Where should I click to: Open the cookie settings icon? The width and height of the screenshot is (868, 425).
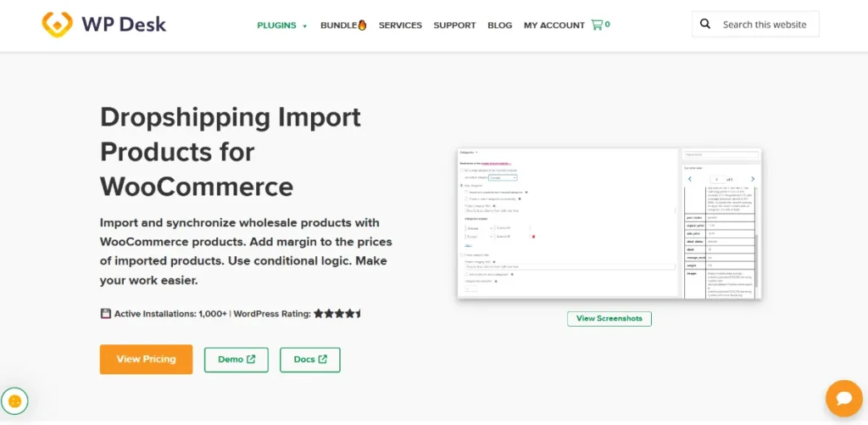pos(15,400)
